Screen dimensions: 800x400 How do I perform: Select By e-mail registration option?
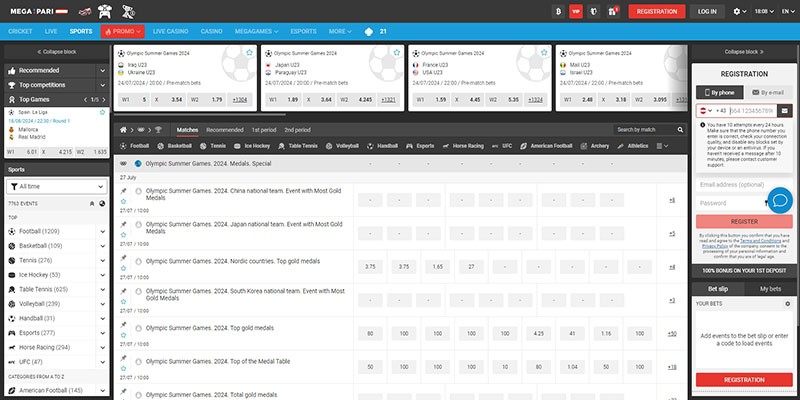768,92
